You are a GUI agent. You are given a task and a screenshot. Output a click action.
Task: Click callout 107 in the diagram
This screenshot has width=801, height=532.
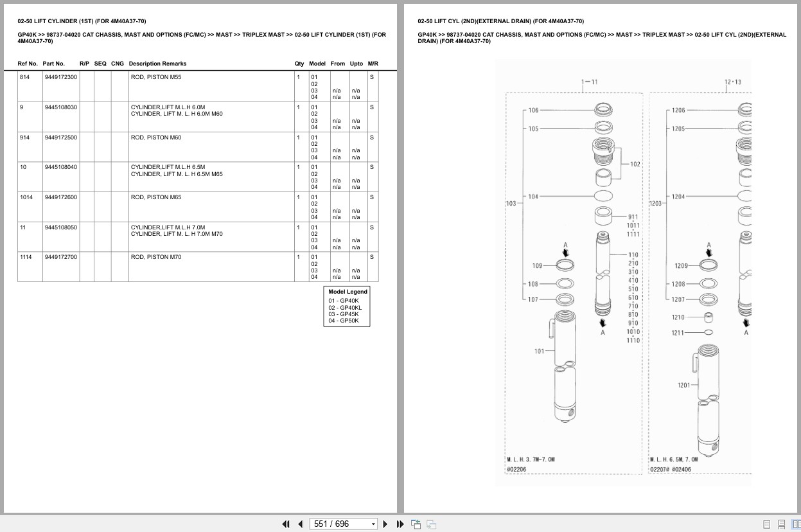[533, 299]
